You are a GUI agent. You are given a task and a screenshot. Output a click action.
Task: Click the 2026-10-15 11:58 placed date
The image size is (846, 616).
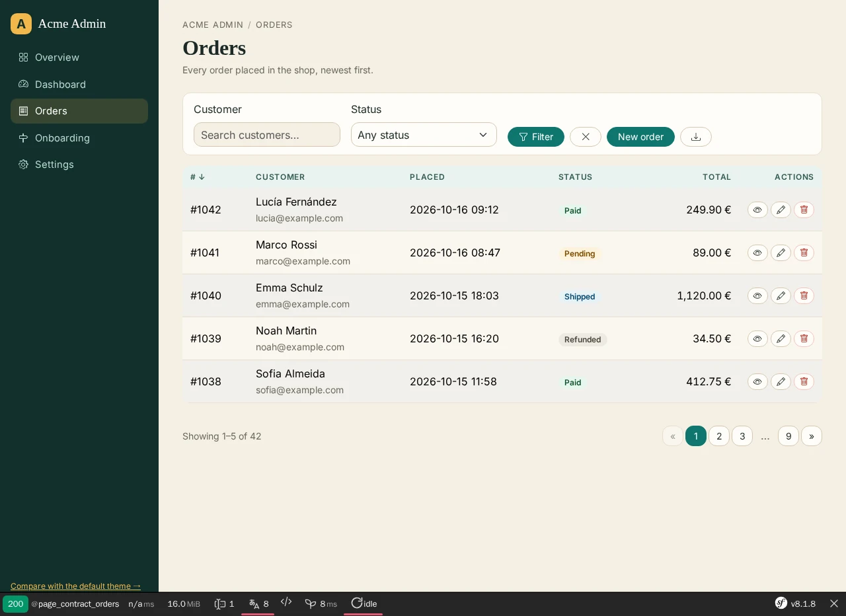453,381
